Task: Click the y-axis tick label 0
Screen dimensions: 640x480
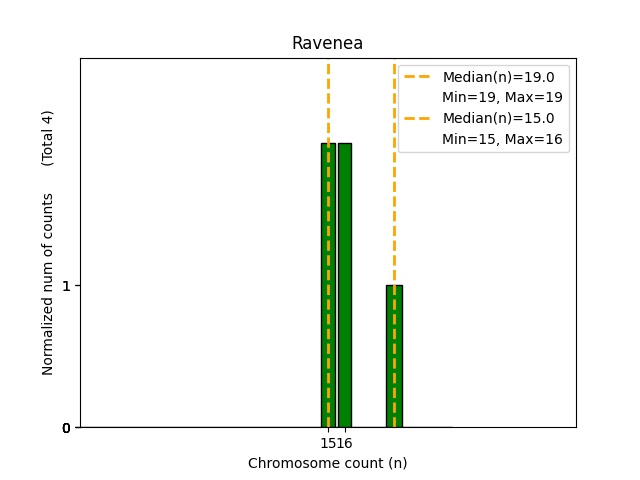Action: pyautogui.click(x=66, y=428)
